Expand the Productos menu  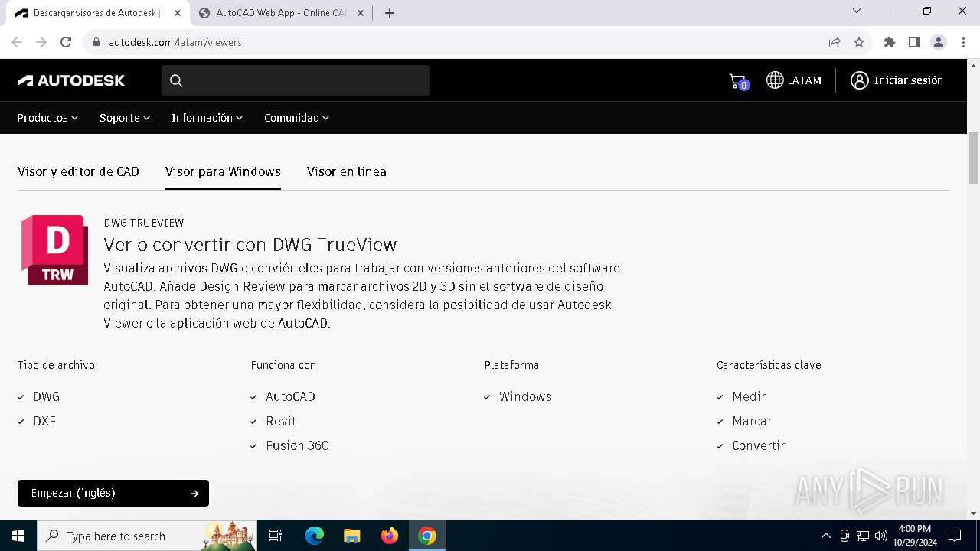point(47,118)
